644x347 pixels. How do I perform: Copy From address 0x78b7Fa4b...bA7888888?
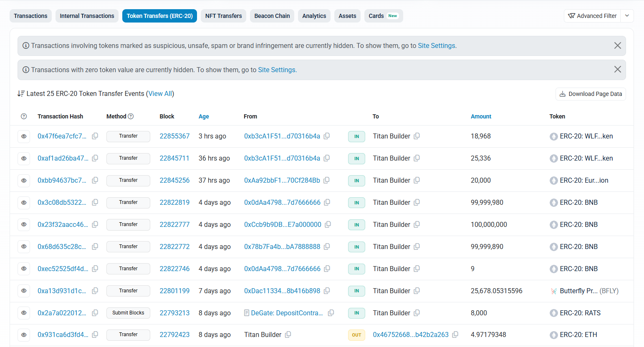tap(327, 246)
